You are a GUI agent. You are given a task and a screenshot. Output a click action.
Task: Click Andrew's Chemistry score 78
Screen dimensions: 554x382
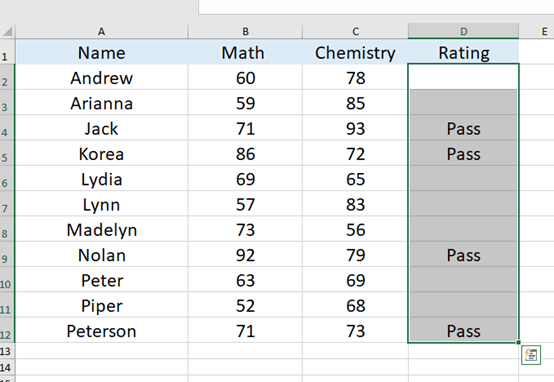(x=355, y=77)
